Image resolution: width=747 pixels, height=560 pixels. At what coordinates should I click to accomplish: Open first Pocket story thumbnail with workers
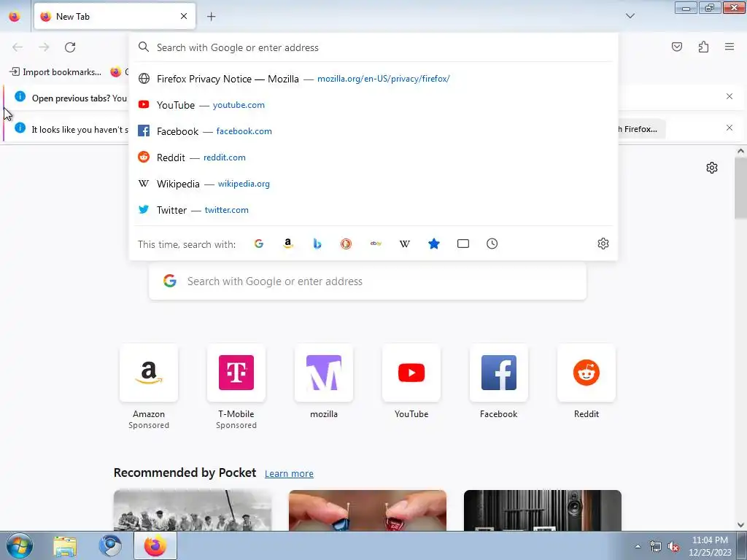(193, 510)
